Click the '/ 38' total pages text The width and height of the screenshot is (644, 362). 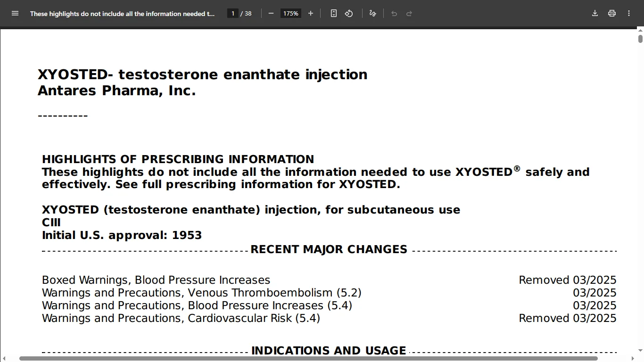coord(246,13)
